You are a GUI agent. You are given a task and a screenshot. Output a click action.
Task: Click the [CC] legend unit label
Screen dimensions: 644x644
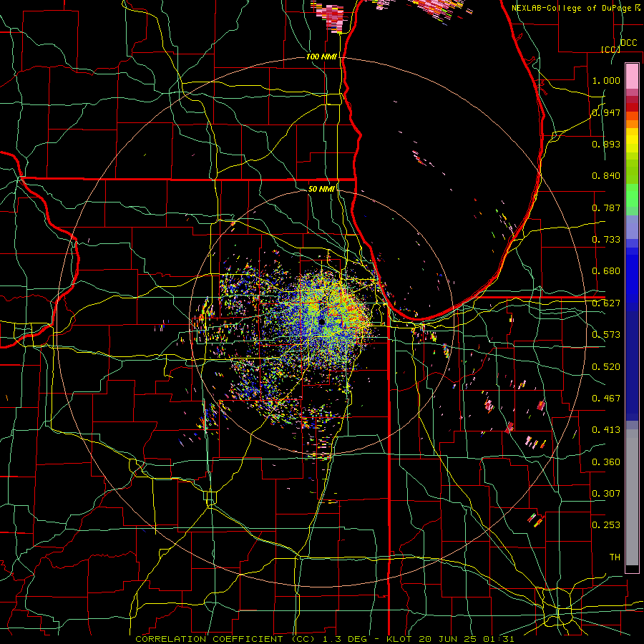(x=610, y=49)
